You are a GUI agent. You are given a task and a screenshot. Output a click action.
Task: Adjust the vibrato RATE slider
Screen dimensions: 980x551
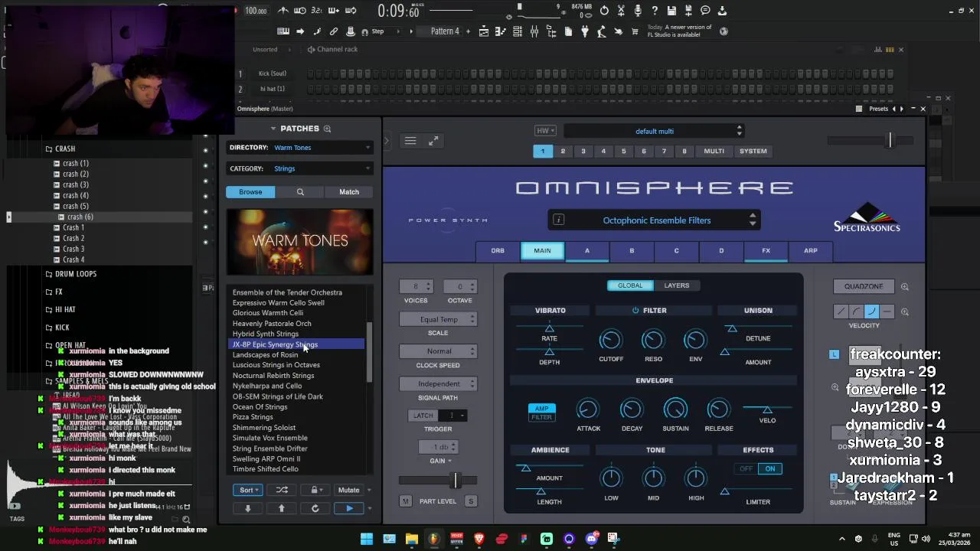549,328
